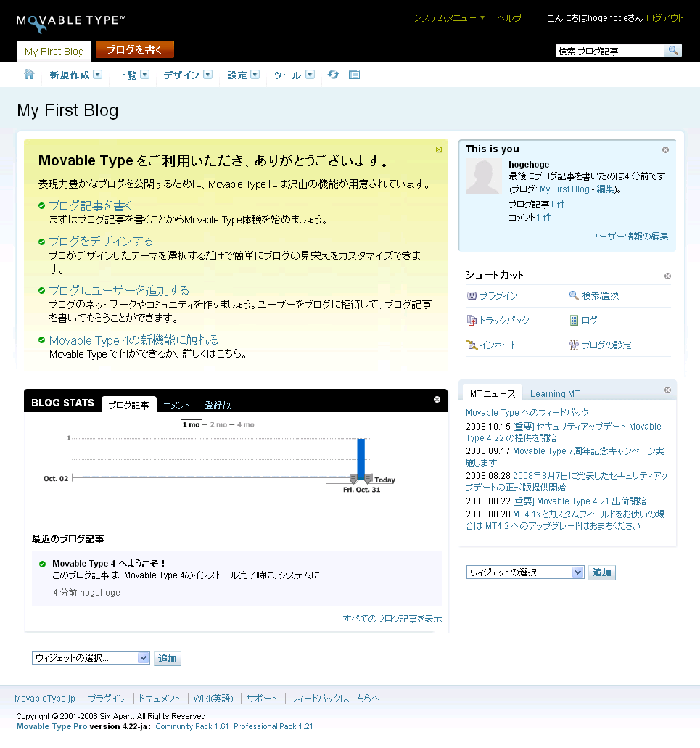Click the フィードバックはこちらへ footer link
The height and width of the screenshot is (748, 700).
[334, 699]
